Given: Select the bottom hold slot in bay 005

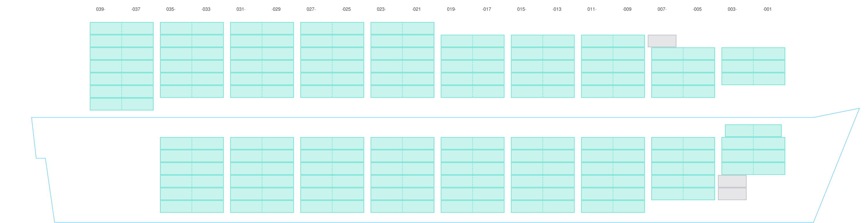Looking at the screenshot, I should click(699, 194).
